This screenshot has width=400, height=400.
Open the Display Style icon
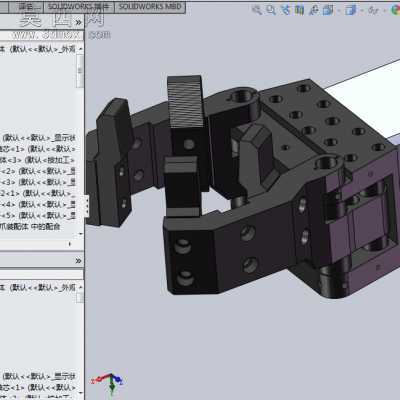pyautogui.click(x=350, y=10)
